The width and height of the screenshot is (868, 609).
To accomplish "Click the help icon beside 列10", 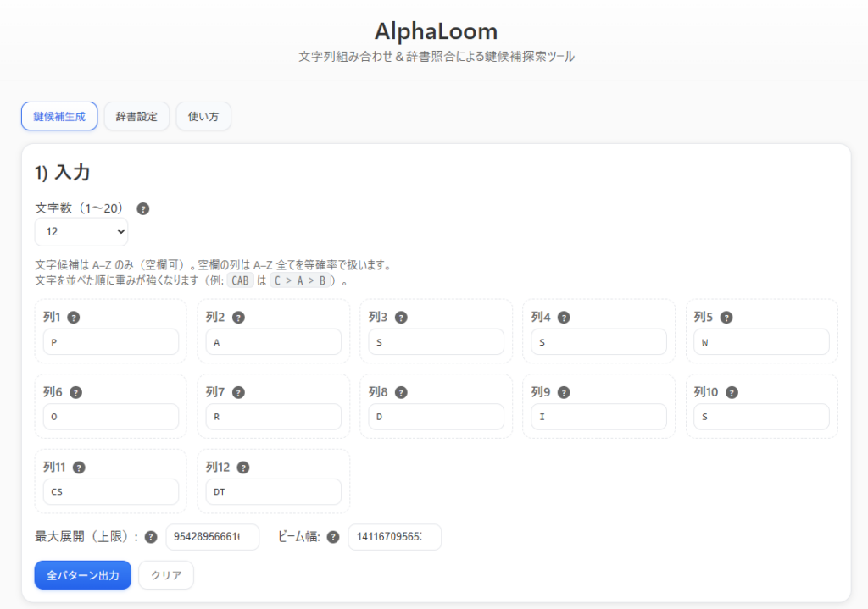I will [732, 392].
